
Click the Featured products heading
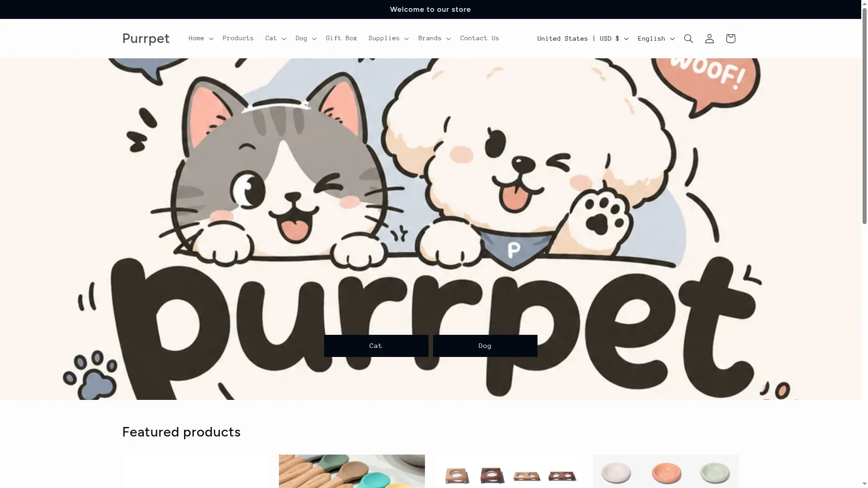(x=181, y=432)
